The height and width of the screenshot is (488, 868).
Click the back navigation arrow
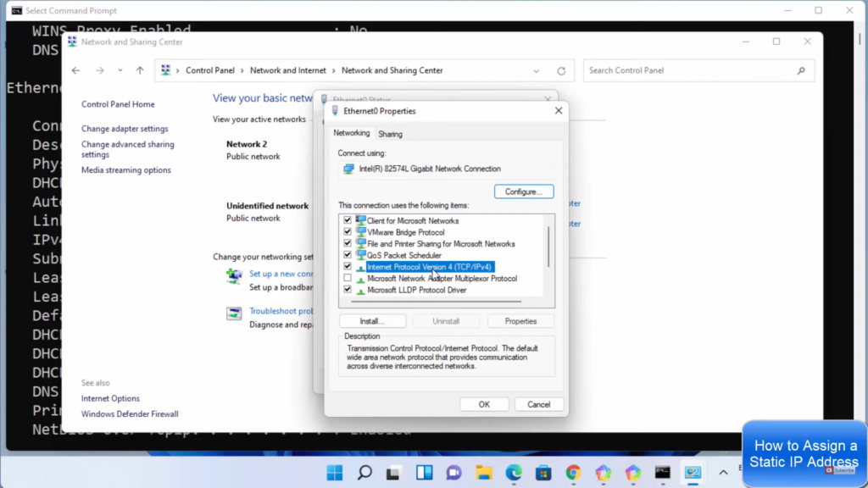[x=76, y=71]
